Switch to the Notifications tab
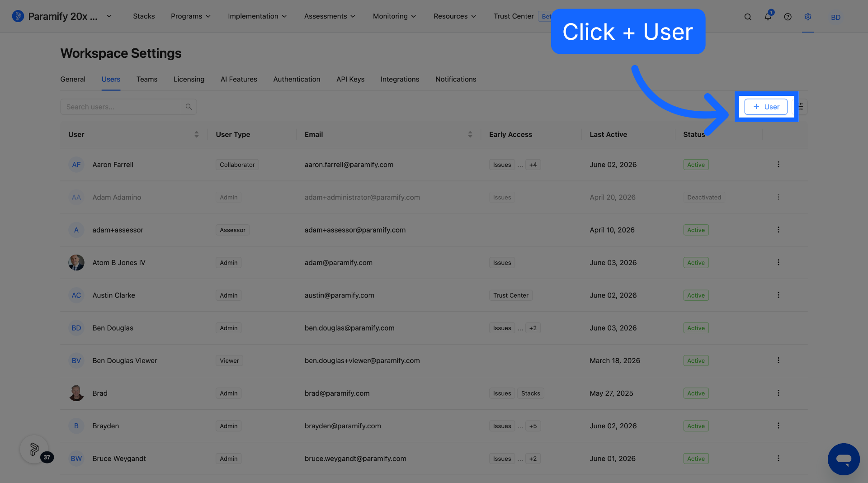Image resolution: width=868 pixels, height=483 pixels. pos(456,79)
